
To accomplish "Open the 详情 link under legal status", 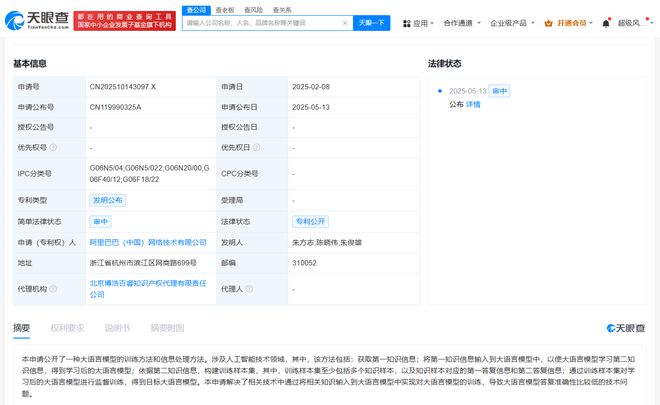I will click(x=473, y=104).
